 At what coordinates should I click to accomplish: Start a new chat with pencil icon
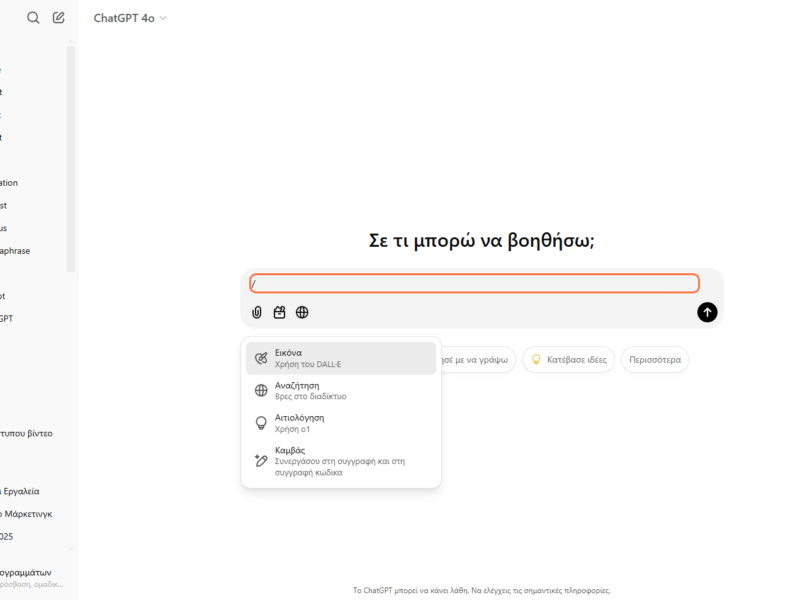[x=59, y=18]
